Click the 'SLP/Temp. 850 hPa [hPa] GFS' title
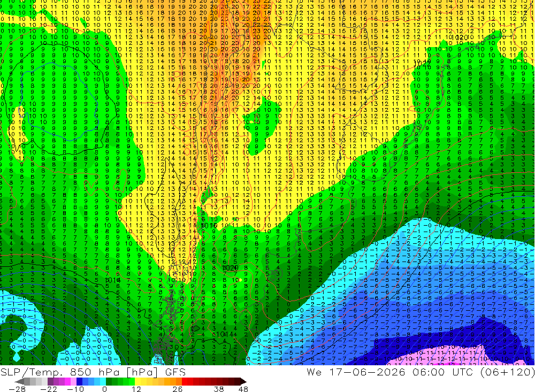Screen dimensions: 535x392 (x=93, y=372)
